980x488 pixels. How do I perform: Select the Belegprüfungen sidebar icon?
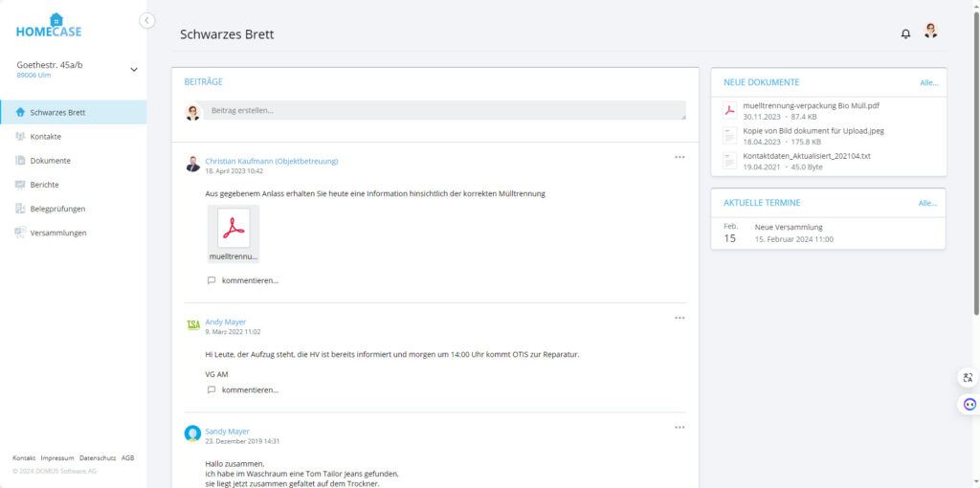20,209
